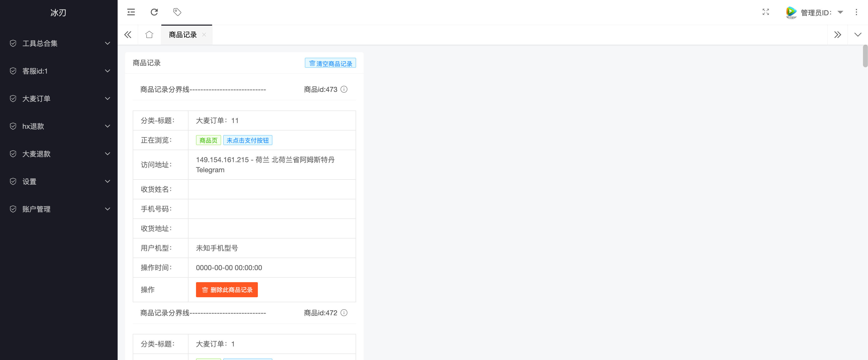Image resolution: width=868 pixels, height=360 pixels.
Task: Click the 清空商品记录 button
Action: (x=330, y=63)
